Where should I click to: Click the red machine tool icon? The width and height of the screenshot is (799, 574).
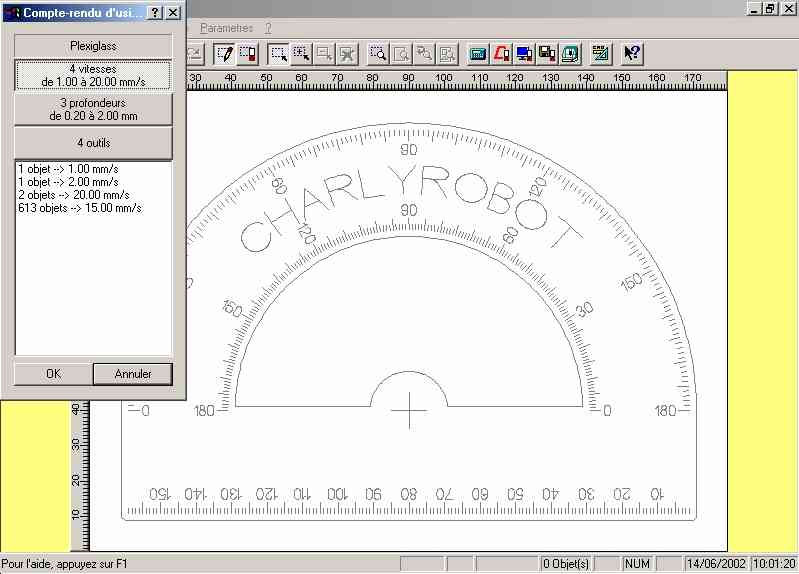tap(501, 54)
